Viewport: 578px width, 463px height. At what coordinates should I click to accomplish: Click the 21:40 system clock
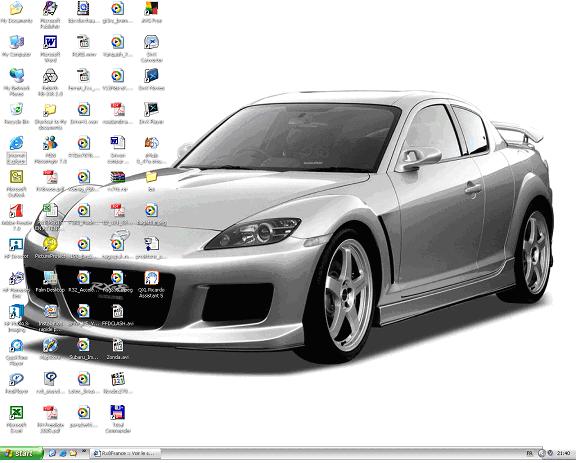[x=564, y=453]
